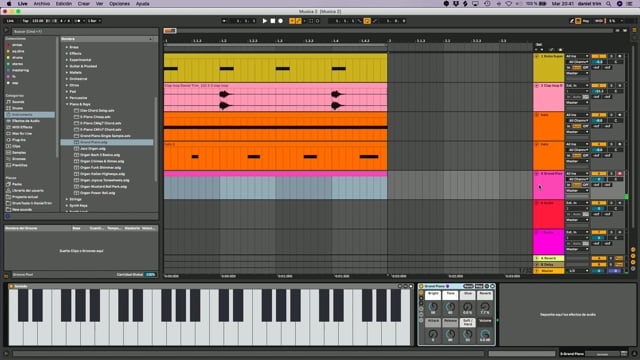The height and width of the screenshot is (360, 640).
Task: Open the 'All Ins' input dropdown of Grand Piano track
Action: click(x=577, y=174)
